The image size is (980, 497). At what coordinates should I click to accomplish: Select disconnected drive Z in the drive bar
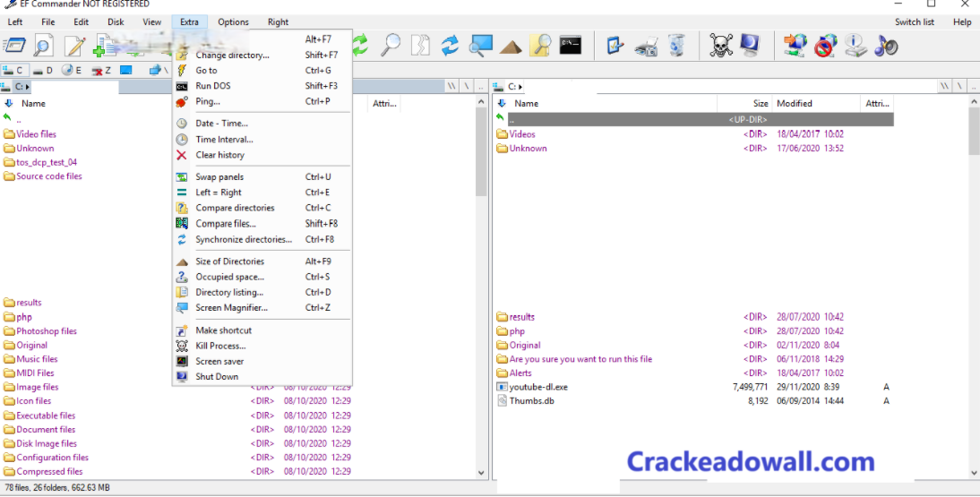101,71
